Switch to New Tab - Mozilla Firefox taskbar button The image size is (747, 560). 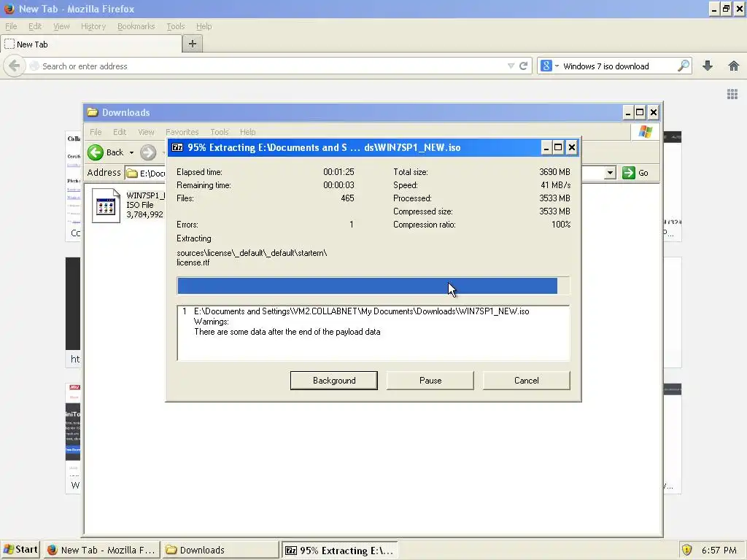(x=101, y=550)
